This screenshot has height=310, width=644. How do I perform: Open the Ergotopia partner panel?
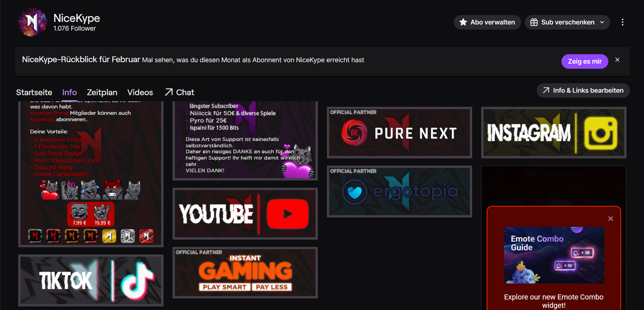click(x=399, y=191)
